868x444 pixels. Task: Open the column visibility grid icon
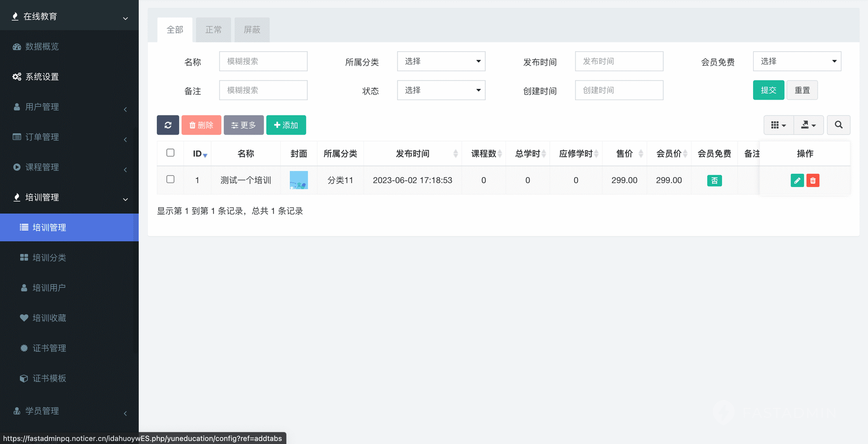(778, 125)
